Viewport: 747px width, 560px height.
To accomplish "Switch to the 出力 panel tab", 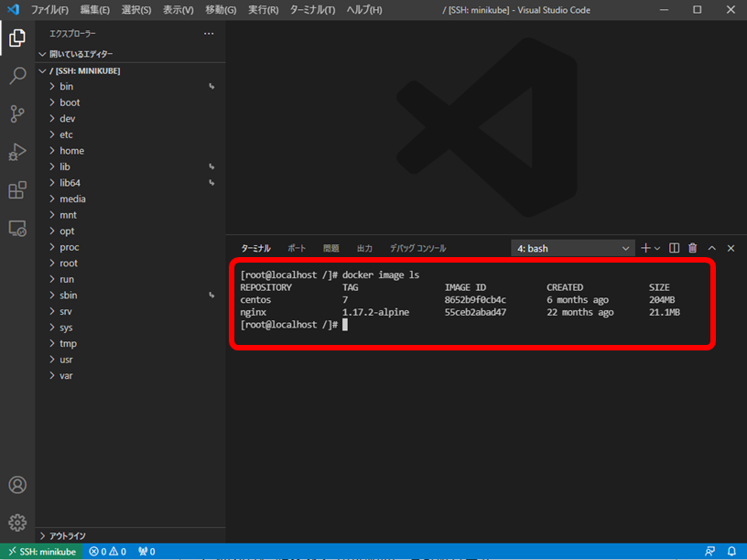I will (x=364, y=248).
